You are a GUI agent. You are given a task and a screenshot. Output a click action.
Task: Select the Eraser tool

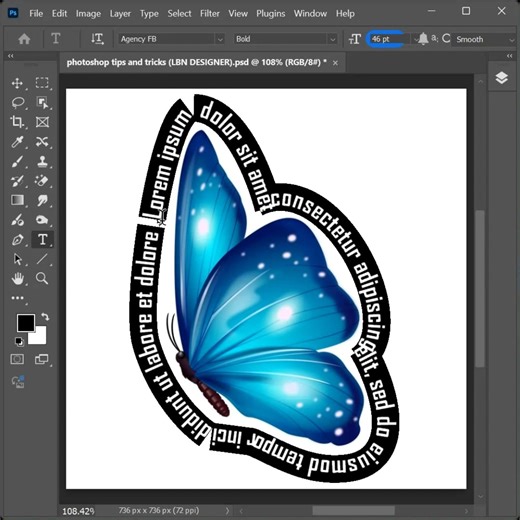pos(42,181)
